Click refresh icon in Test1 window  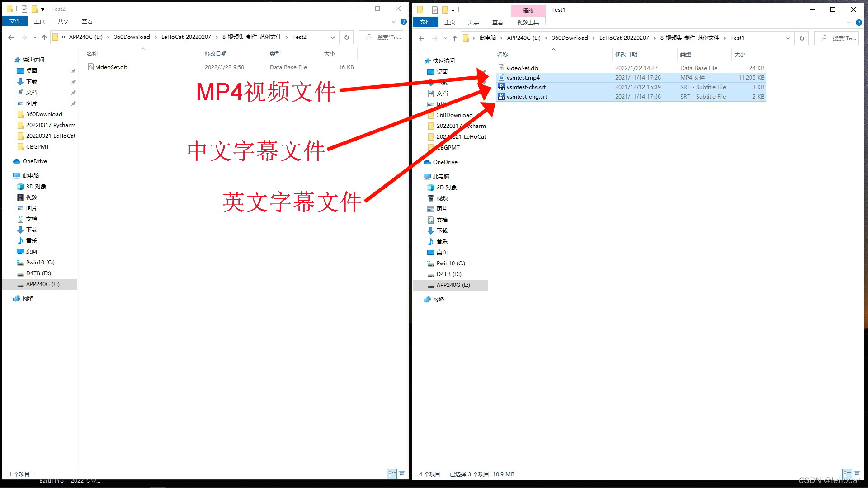point(802,38)
